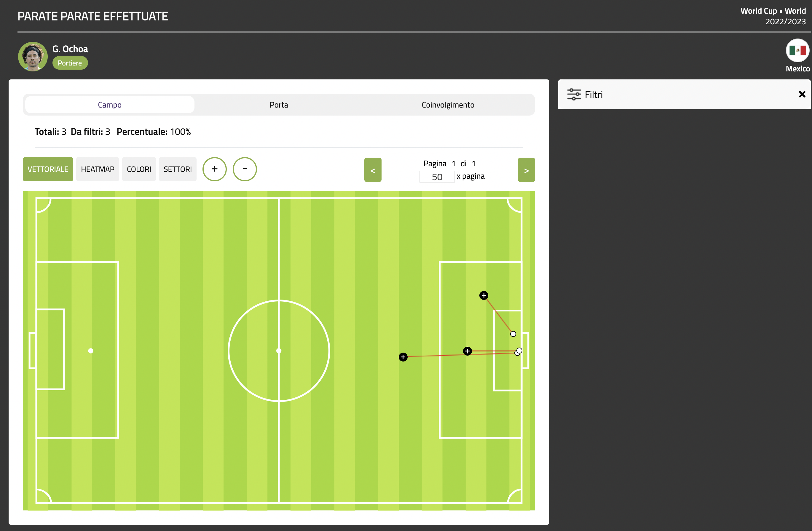Select the Campo tab
Image resolution: width=812 pixels, height=531 pixels.
point(109,105)
